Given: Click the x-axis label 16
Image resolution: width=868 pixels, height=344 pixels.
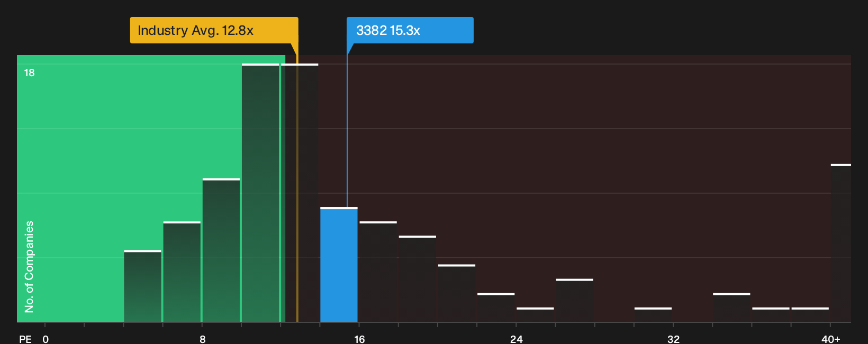Looking at the screenshot, I should coord(359,339).
